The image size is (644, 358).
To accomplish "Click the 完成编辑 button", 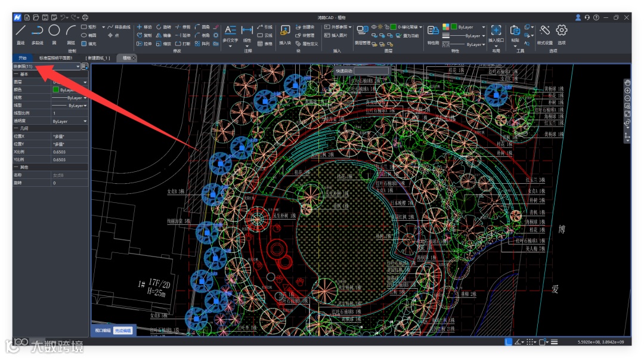I will tap(123, 331).
